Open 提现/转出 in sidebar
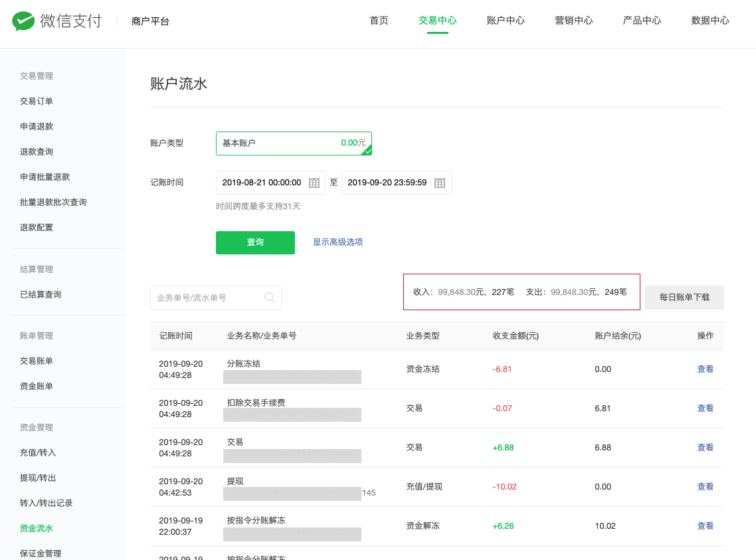Screen dimensions: 756x560 coord(38,478)
